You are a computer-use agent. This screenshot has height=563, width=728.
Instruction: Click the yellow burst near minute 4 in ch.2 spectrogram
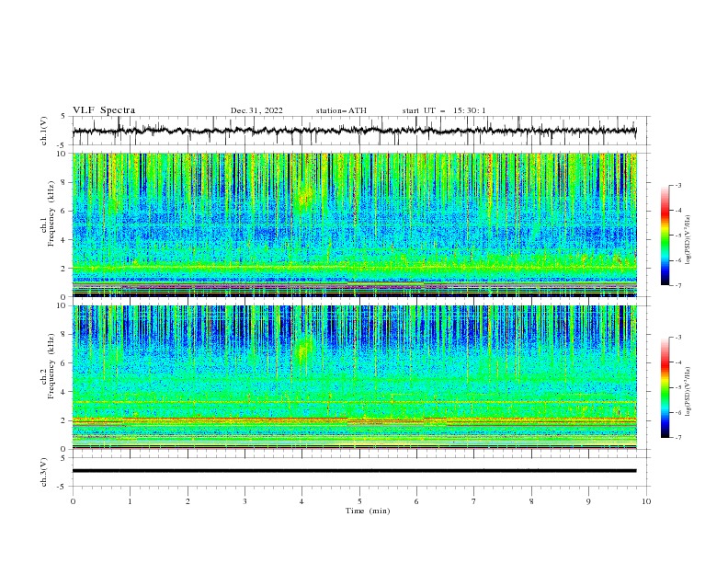pyautogui.click(x=304, y=351)
